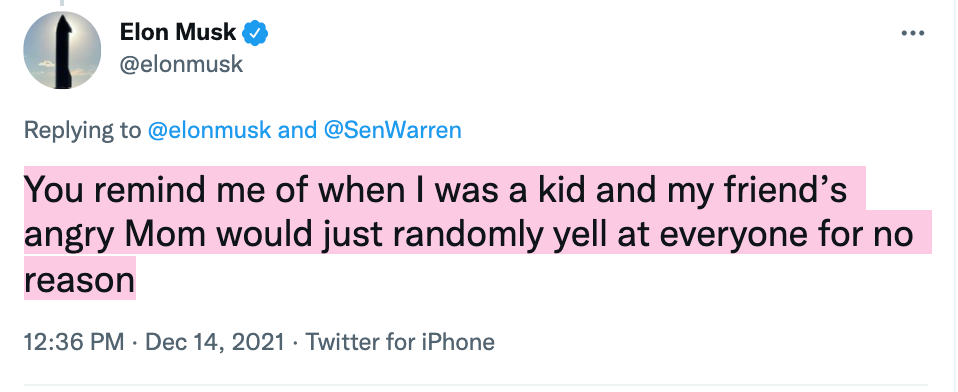Open the three-dot more options menu
This screenshot has width=958, height=392.
(x=913, y=33)
